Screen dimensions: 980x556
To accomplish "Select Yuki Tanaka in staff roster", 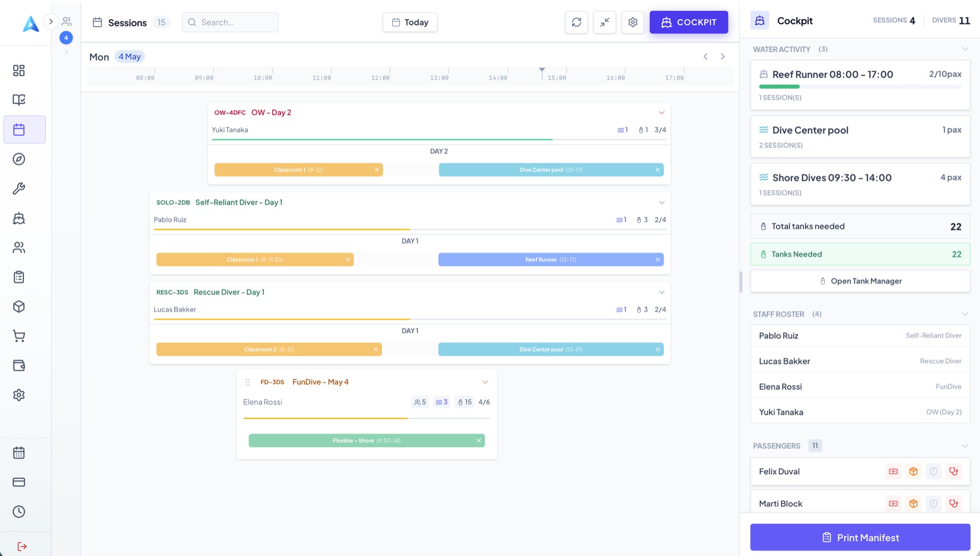I will coord(860,412).
